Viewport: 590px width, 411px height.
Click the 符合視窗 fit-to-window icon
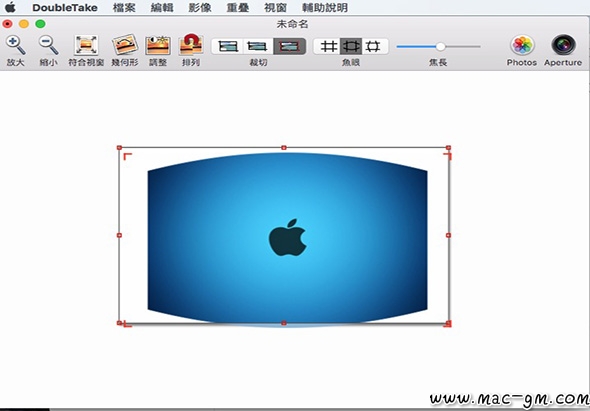pos(86,45)
